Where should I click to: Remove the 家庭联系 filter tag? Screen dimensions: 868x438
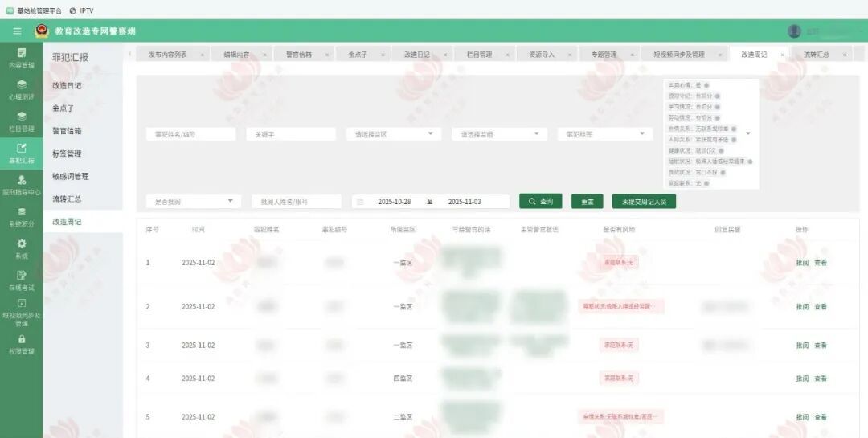(x=706, y=183)
